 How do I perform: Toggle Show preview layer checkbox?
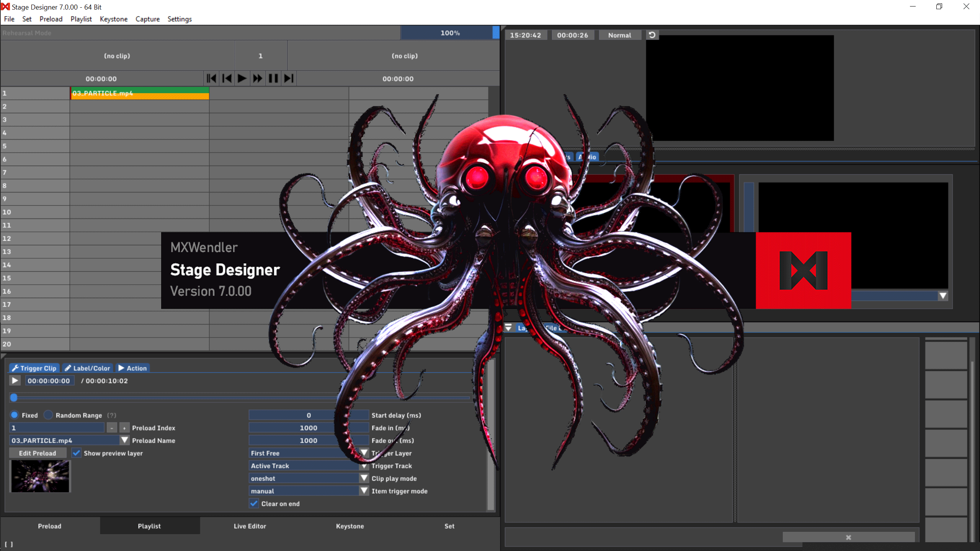coord(77,453)
